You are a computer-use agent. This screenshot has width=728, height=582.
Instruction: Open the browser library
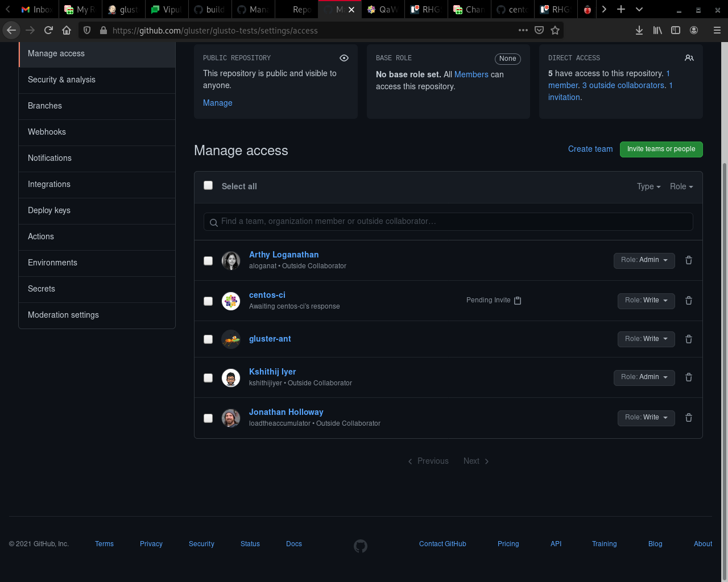coord(657,30)
